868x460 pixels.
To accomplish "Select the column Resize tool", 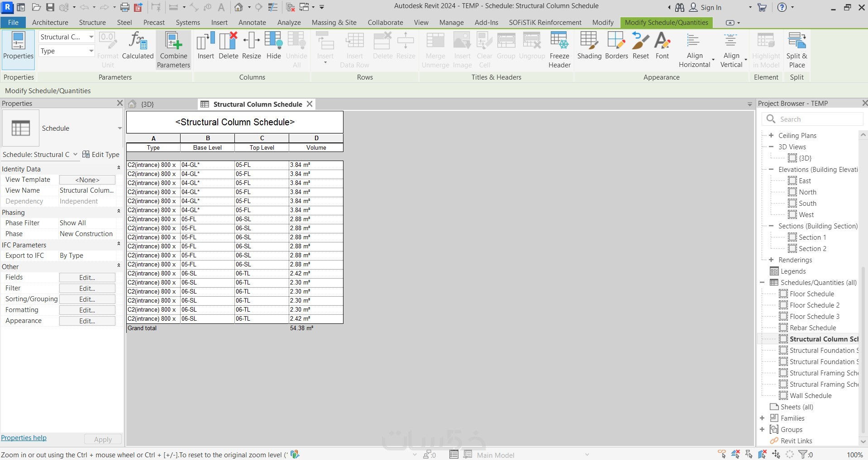I will click(251, 46).
